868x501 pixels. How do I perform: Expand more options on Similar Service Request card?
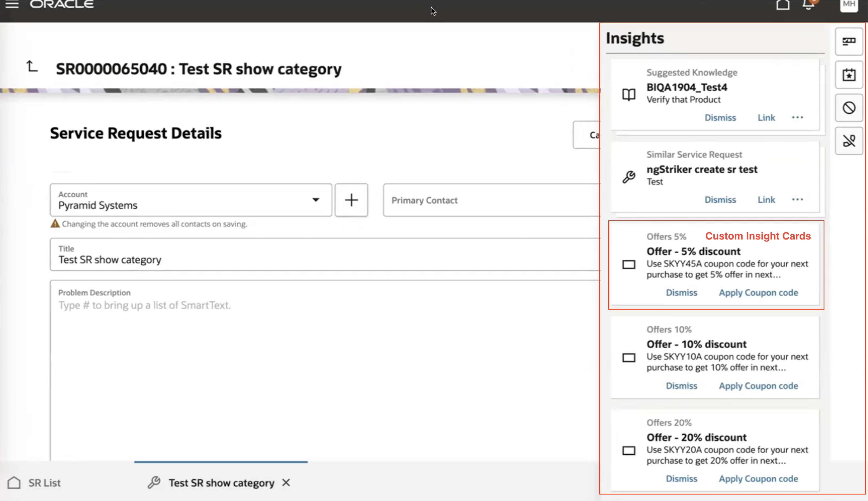coord(798,199)
